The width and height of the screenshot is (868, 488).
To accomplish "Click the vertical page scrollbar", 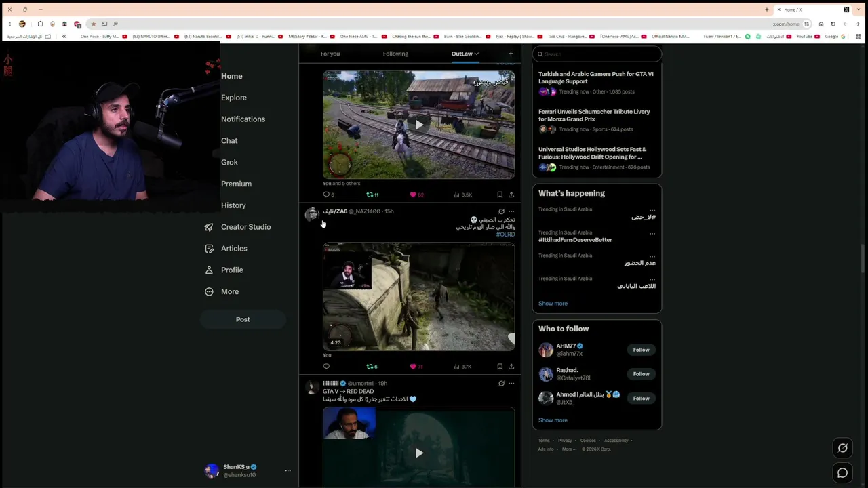I will click(863, 258).
